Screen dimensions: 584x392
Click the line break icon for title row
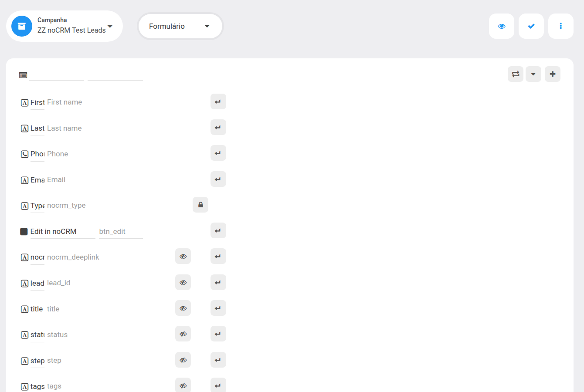(x=218, y=308)
